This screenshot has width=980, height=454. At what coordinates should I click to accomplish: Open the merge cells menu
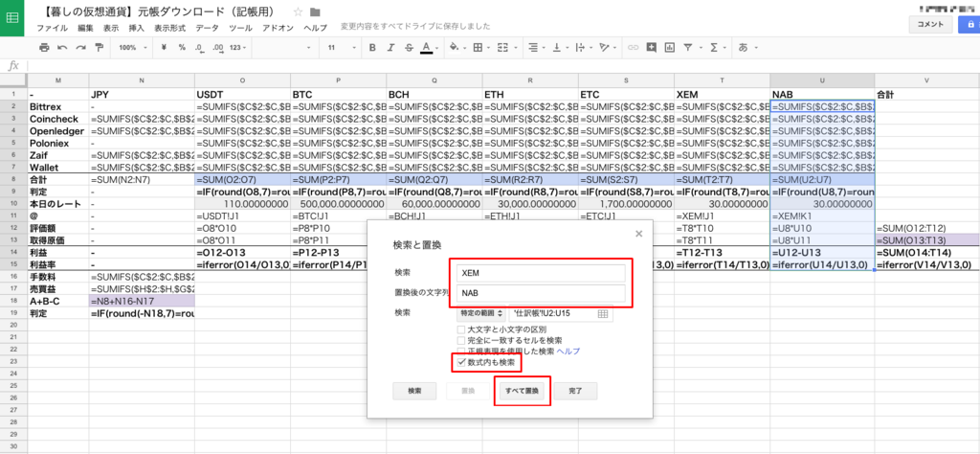tap(503, 48)
